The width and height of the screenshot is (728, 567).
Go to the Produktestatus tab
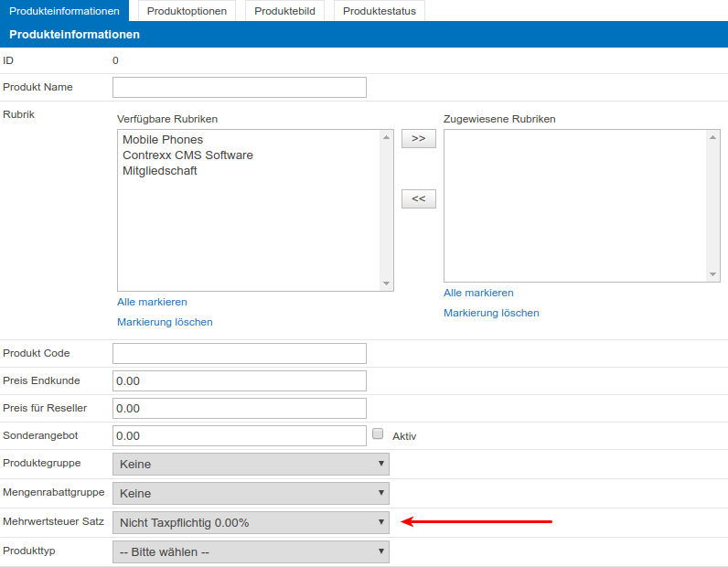(x=380, y=11)
